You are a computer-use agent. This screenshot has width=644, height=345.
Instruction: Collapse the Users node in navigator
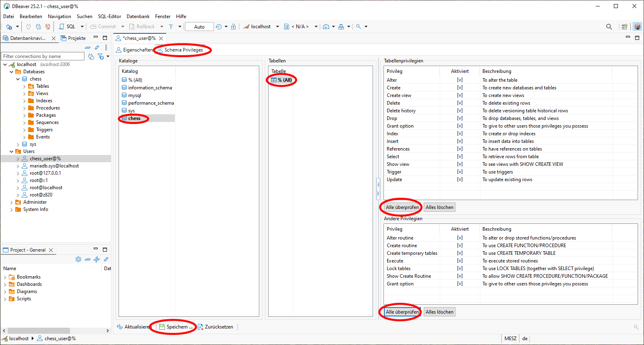[x=11, y=151]
